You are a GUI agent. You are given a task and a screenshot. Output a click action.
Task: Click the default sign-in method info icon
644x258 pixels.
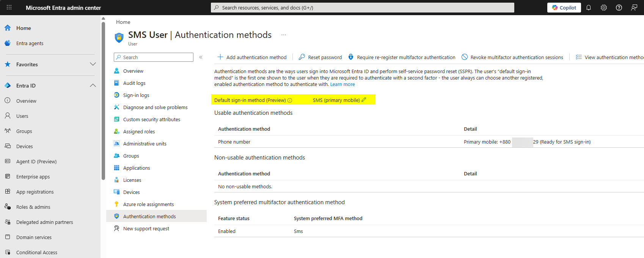click(x=290, y=100)
